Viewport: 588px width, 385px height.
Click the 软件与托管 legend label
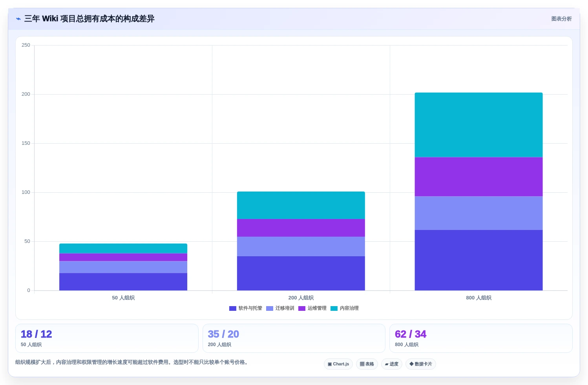(250, 308)
